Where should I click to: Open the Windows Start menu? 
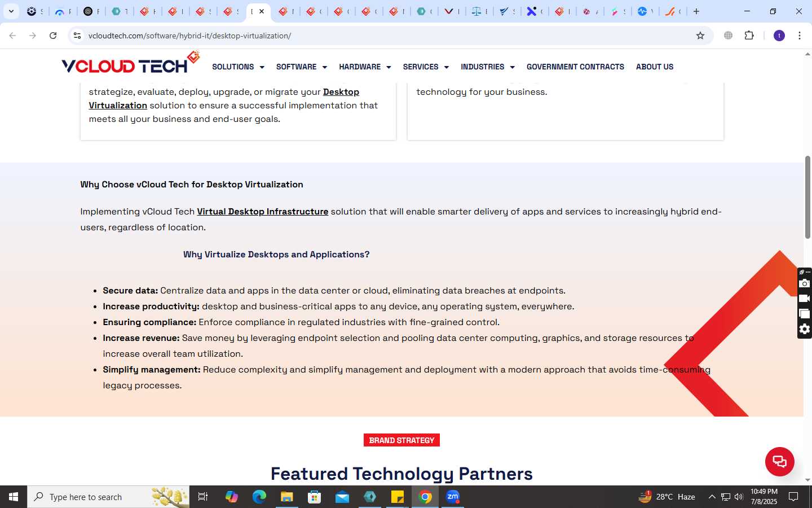click(x=14, y=497)
